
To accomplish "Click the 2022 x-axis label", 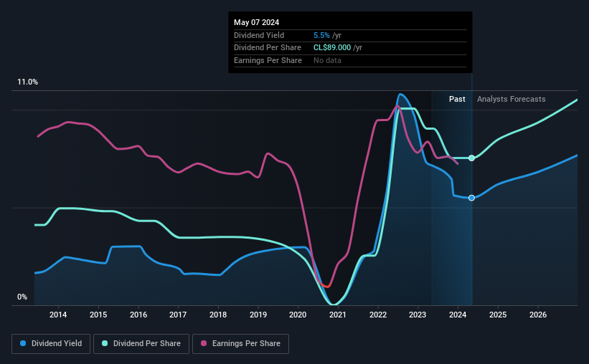I will pyautogui.click(x=378, y=315).
